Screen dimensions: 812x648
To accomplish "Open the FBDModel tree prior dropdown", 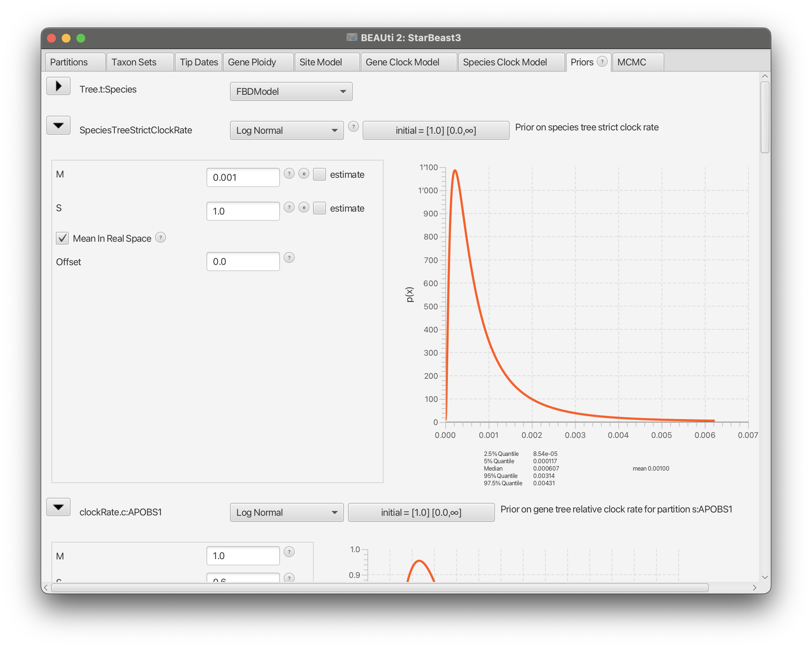I will [291, 91].
